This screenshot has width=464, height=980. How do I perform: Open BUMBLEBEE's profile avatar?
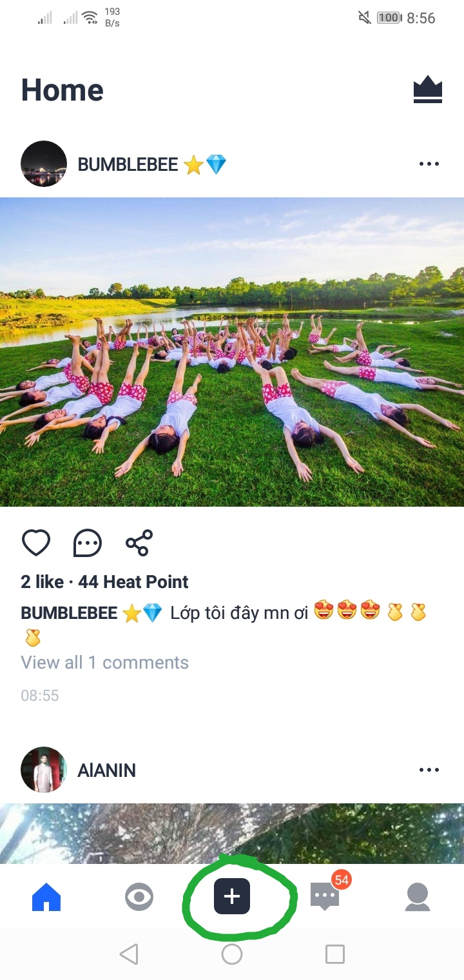(x=44, y=164)
